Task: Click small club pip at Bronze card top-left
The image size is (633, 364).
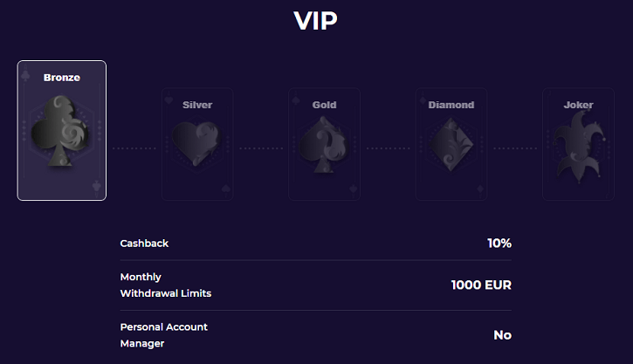Action: point(26,74)
